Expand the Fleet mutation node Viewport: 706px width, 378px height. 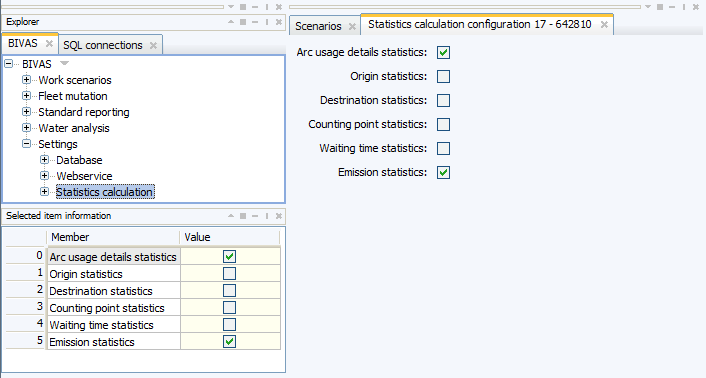[27, 96]
